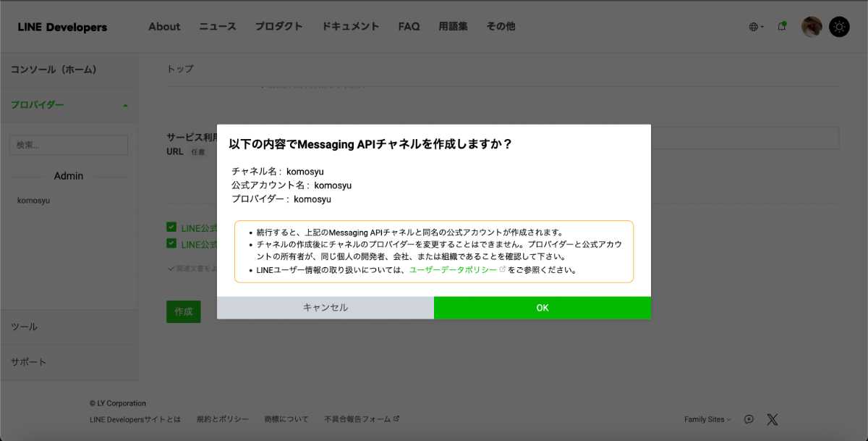Open the FAQ menu item
The width and height of the screenshot is (868, 441).
click(x=409, y=26)
